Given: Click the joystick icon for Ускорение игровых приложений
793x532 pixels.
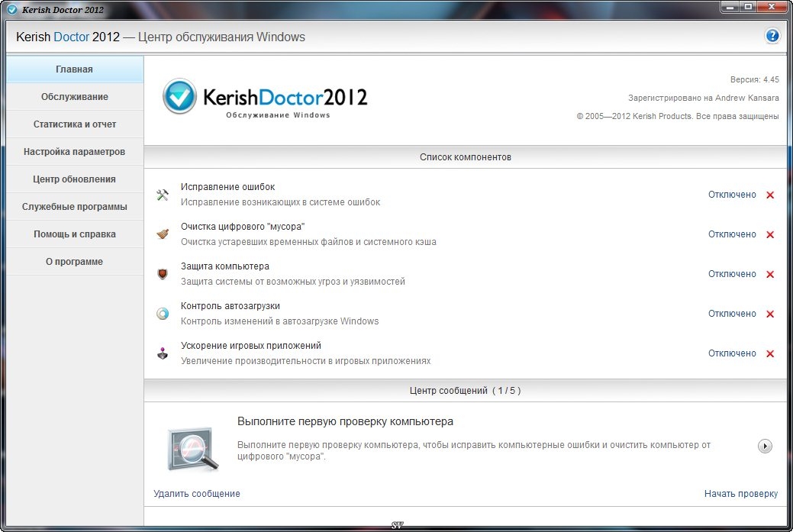Looking at the screenshot, I should point(162,353).
